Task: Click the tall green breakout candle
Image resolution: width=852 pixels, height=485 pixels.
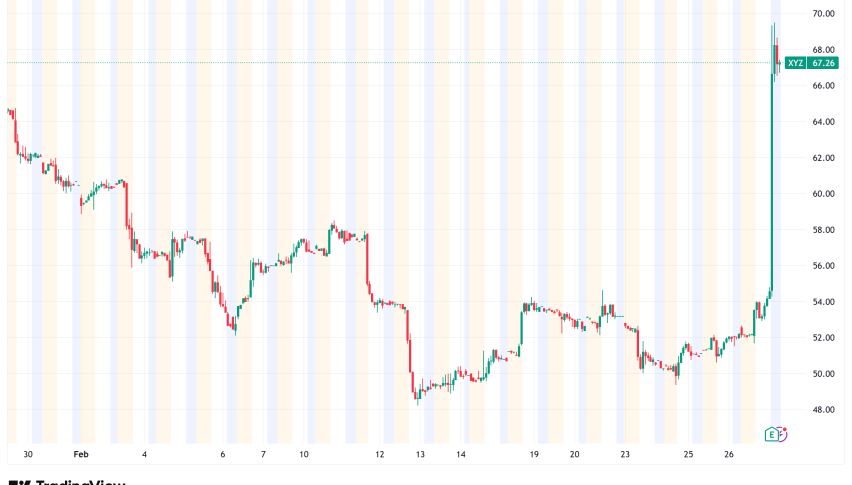Action: coord(772,180)
